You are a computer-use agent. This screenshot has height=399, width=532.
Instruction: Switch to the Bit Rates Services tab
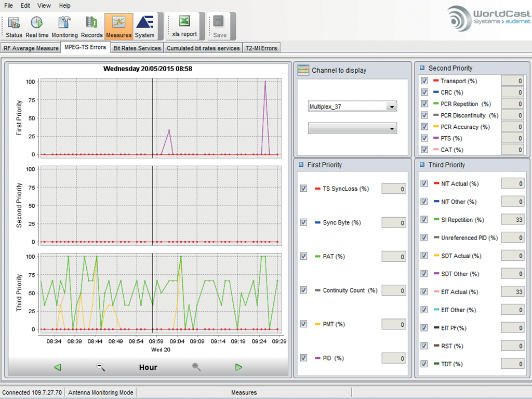pos(137,47)
